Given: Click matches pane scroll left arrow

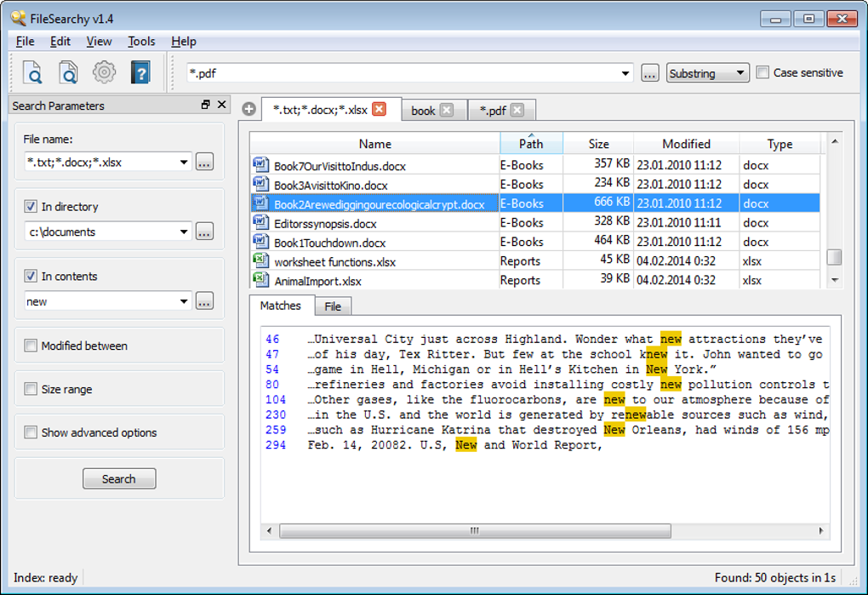Looking at the screenshot, I should (x=270, y=531).
